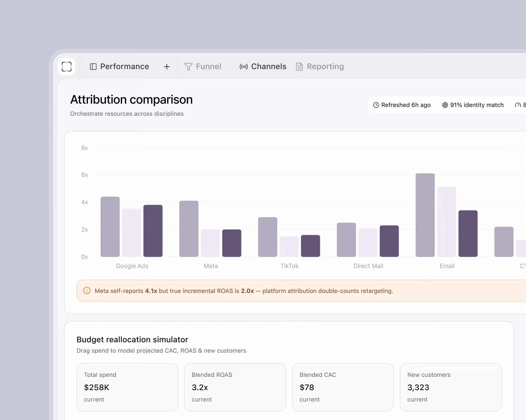The width and height of the screenshot is (526, 420).
Task: Click the Attribution comparison heading
Action: (131, 99)
